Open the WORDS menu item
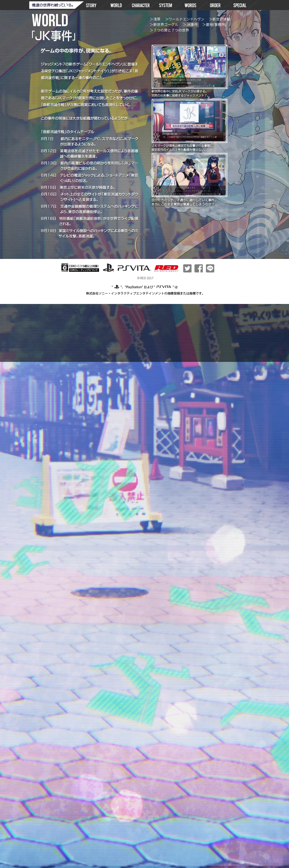The width and height of the screenshot is (289, 868). [190, 5]
